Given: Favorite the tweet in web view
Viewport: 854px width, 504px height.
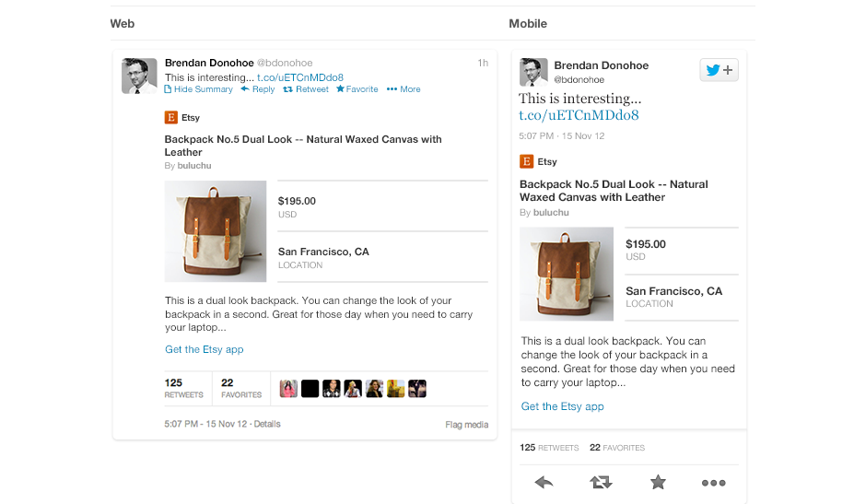Looking at the screenshot, I should pos(357,89).
